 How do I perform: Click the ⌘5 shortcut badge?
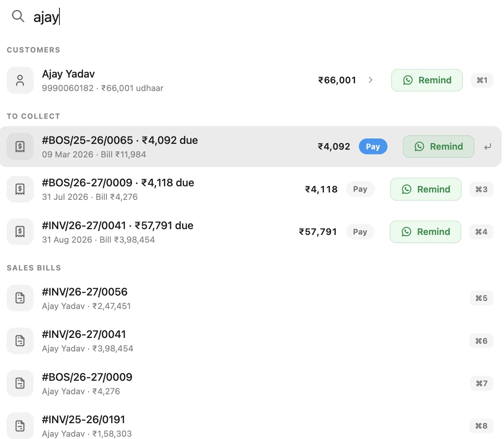click(482, 298)
